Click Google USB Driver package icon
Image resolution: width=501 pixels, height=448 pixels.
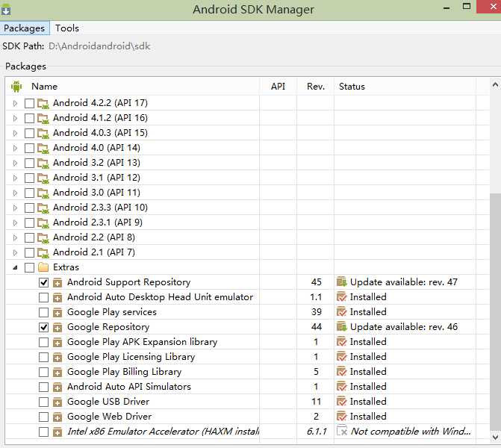(x=57, y=402)
